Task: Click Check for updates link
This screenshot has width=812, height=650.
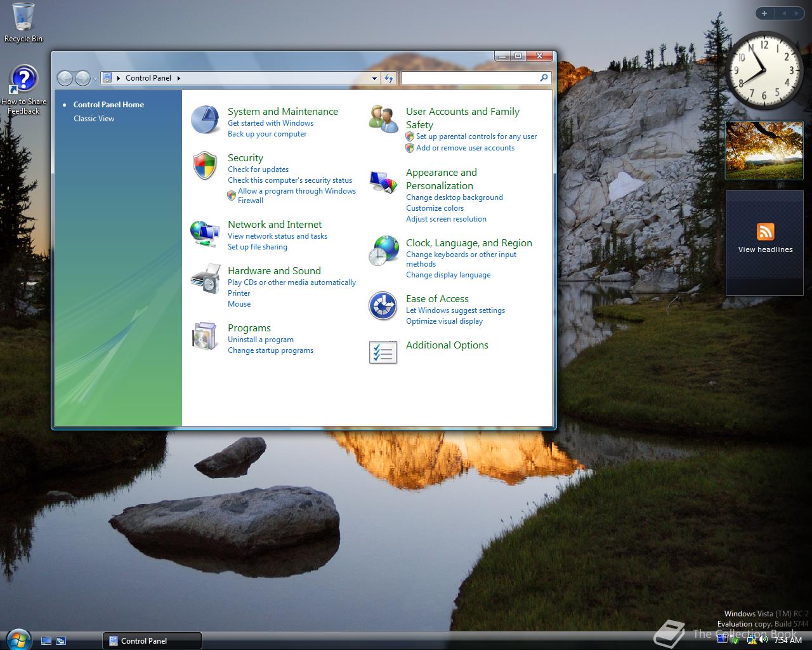Action: (258, 169)
